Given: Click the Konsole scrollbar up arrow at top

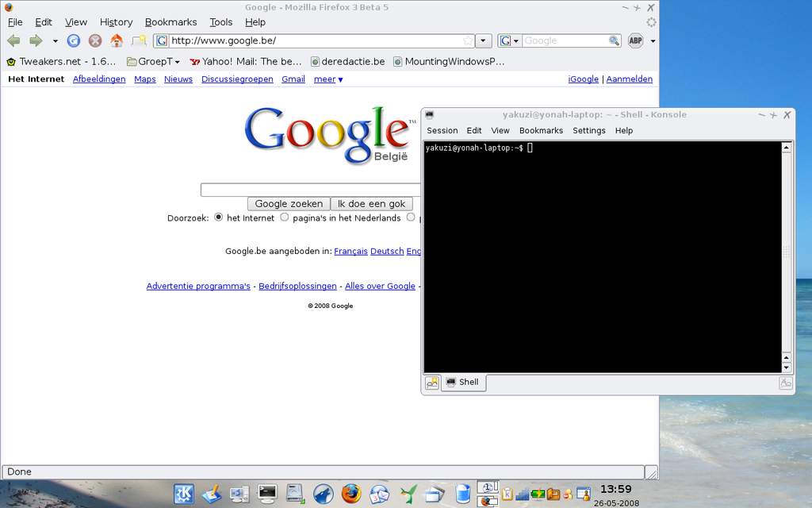Looking at the screenshot, I should 786,148.
